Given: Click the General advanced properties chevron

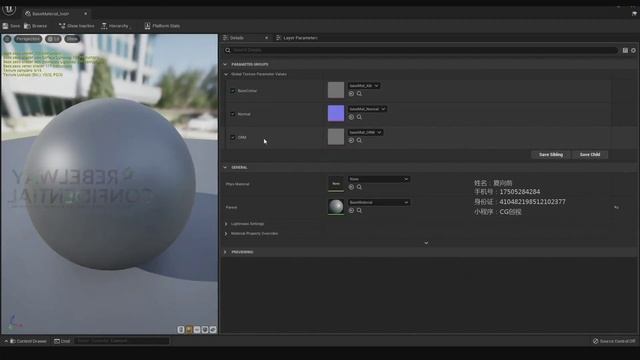Looking at the screenshot, I should click(426, 243).
